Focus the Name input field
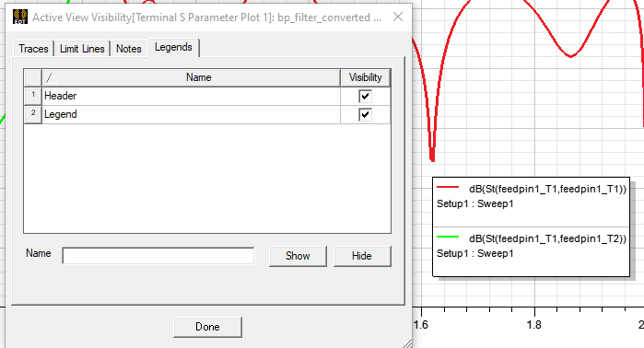The height and width of the screenshot is (348, 644). [x=158, y=256]
